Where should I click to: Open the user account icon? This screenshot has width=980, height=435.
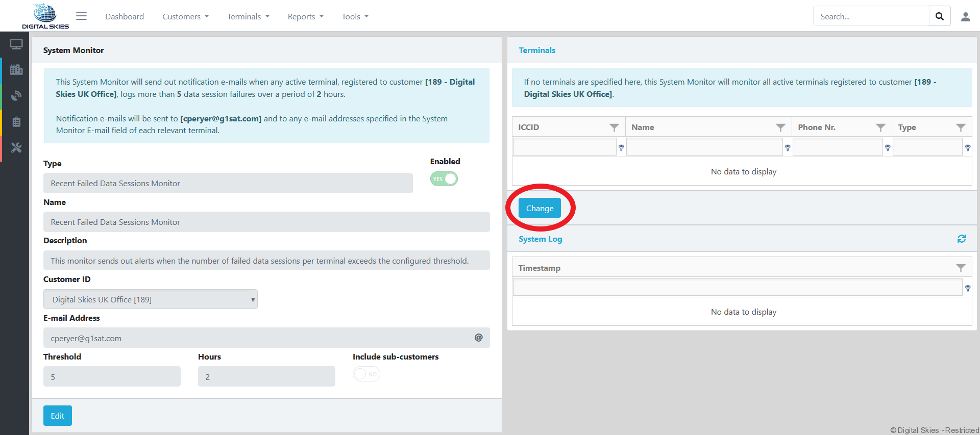[x=965, y=17]
